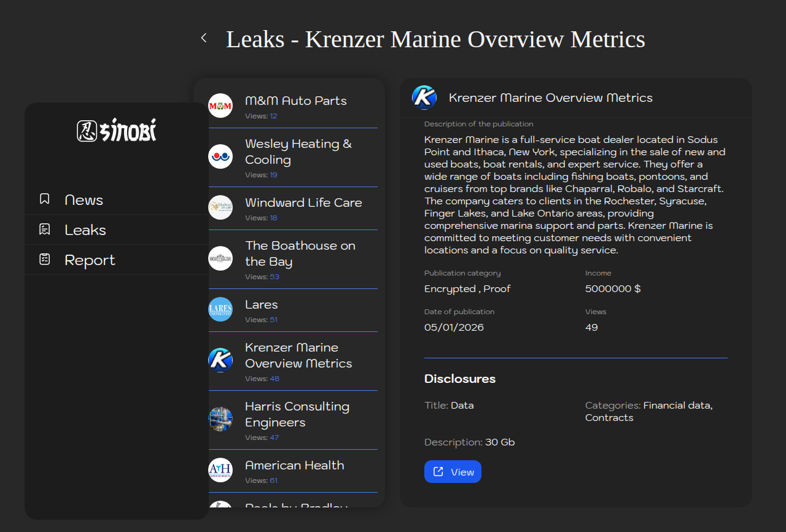Click the M&M Auto Parts logo
Viewport: 786px width, 532px height.
pyautogui.click(x=220, y=106)
